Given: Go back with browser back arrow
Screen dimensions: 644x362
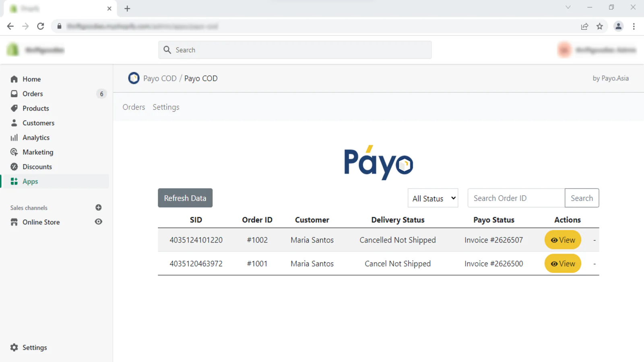Looking at the screenshot, I should (x=10, y=26).
